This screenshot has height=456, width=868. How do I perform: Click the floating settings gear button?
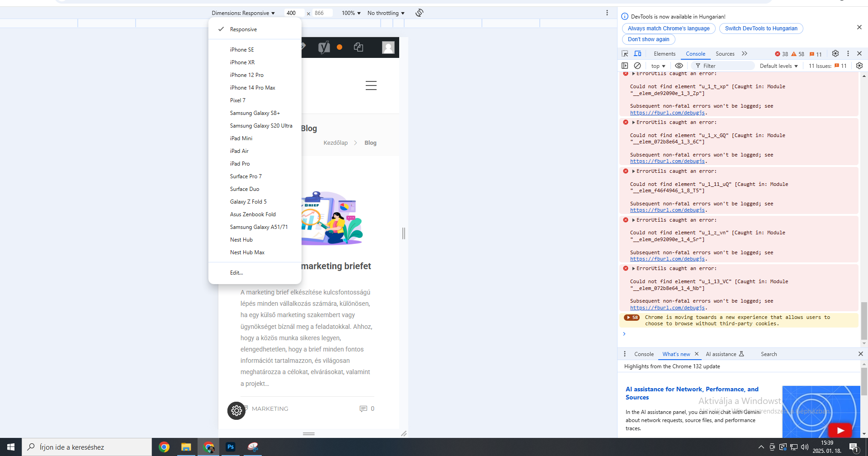coord(236,411)
